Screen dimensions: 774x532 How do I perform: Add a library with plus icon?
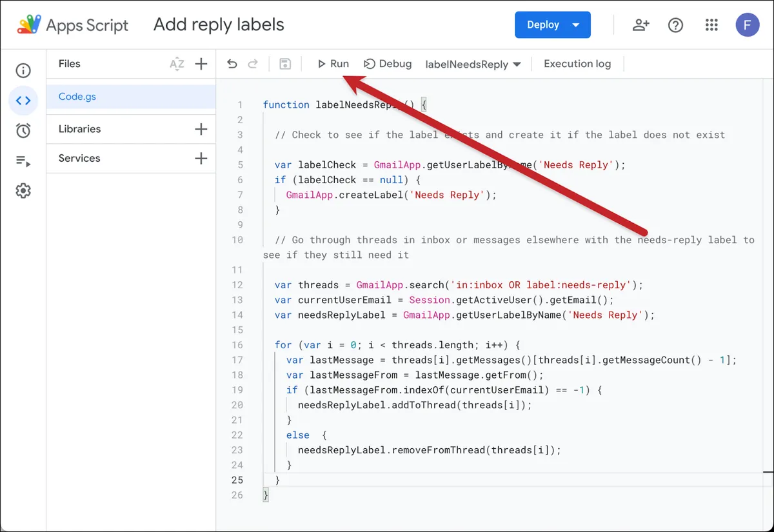[x=201, y=129]
